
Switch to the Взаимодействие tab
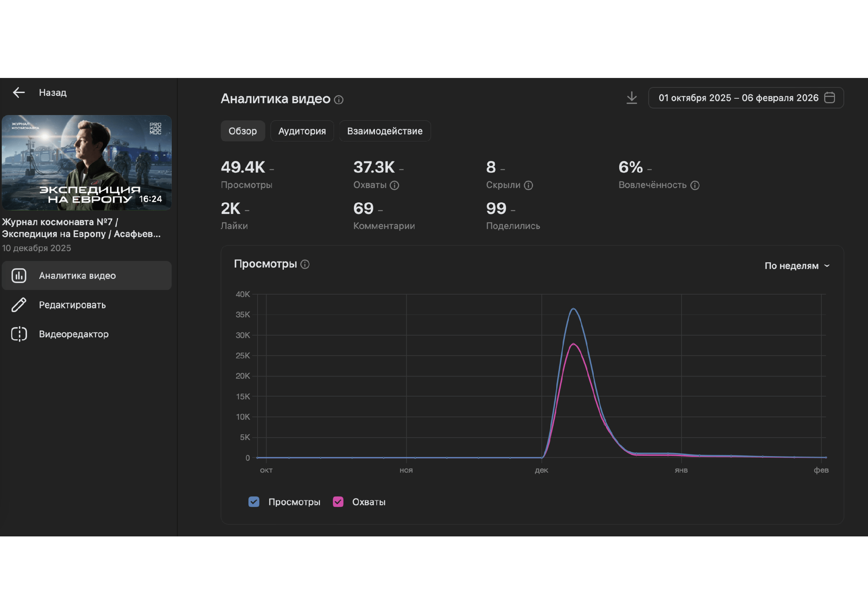[384, 131]
